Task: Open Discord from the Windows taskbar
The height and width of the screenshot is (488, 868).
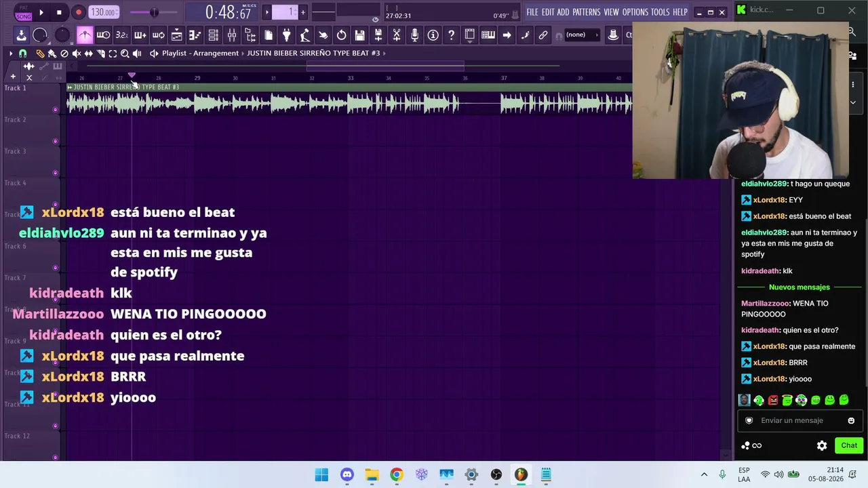Action: point(347,474)
